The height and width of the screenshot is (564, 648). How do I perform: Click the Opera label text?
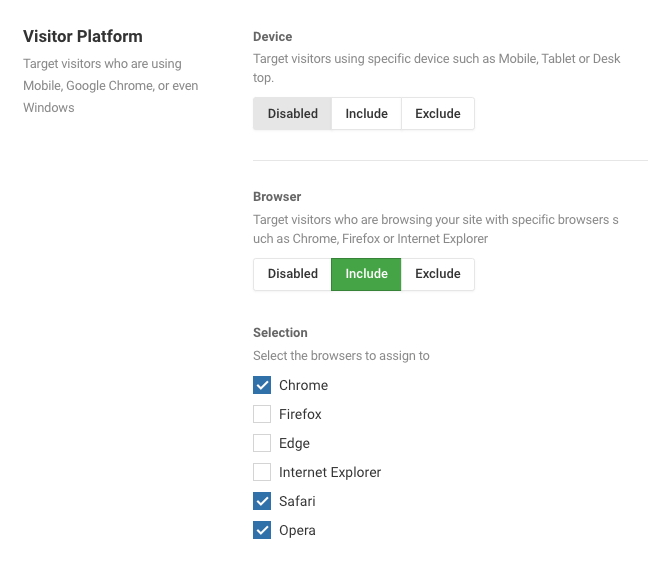point(297,530)
